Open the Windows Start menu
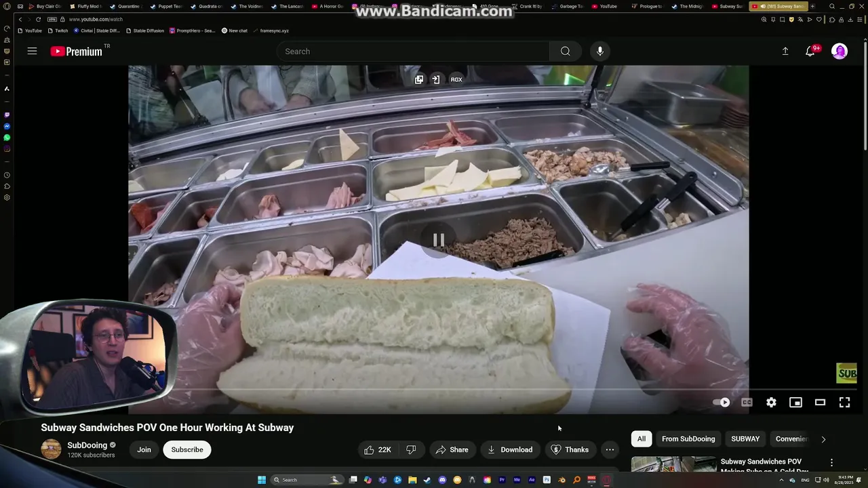The height and width of the screenshot is (488, 868). point(262,480)
